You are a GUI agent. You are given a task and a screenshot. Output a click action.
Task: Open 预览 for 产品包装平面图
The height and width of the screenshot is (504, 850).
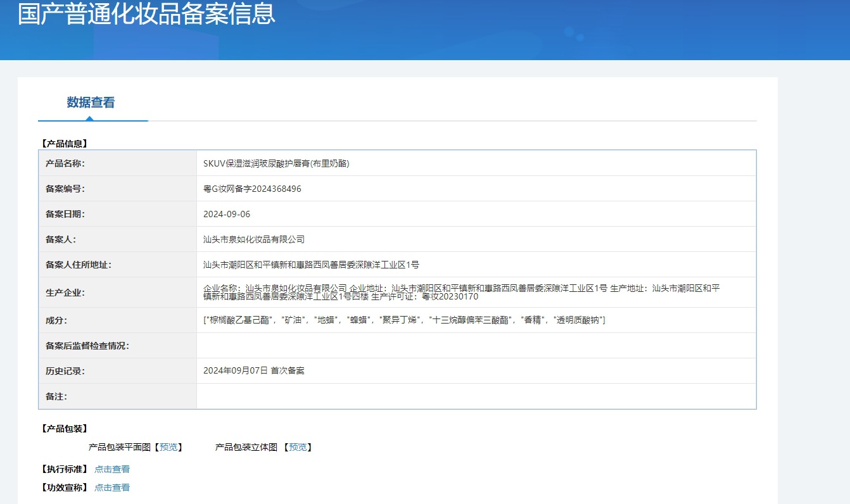(168, 446)
